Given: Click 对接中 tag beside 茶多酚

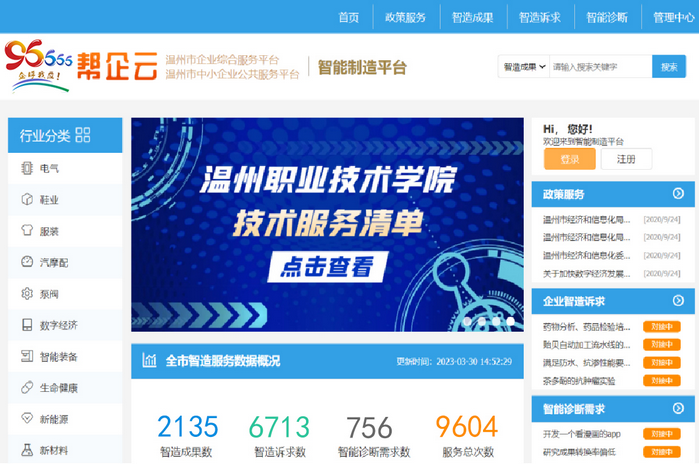Looking at the screenshot, I should 662,381.
